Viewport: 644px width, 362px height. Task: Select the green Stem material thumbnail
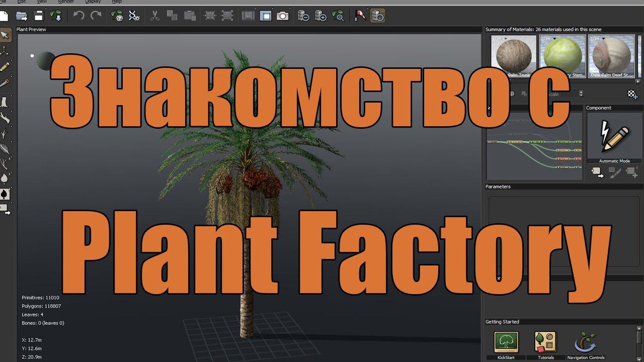(x=562, y=56)
